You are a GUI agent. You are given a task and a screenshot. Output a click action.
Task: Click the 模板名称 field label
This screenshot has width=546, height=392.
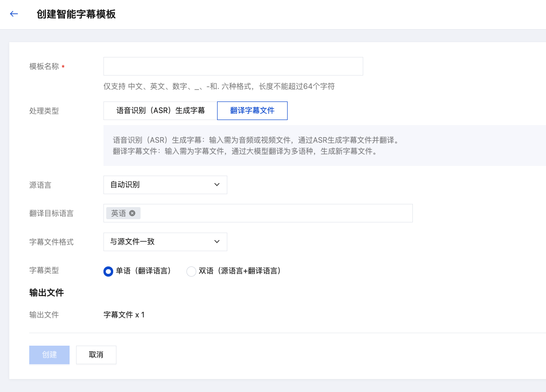coord(44,66)
